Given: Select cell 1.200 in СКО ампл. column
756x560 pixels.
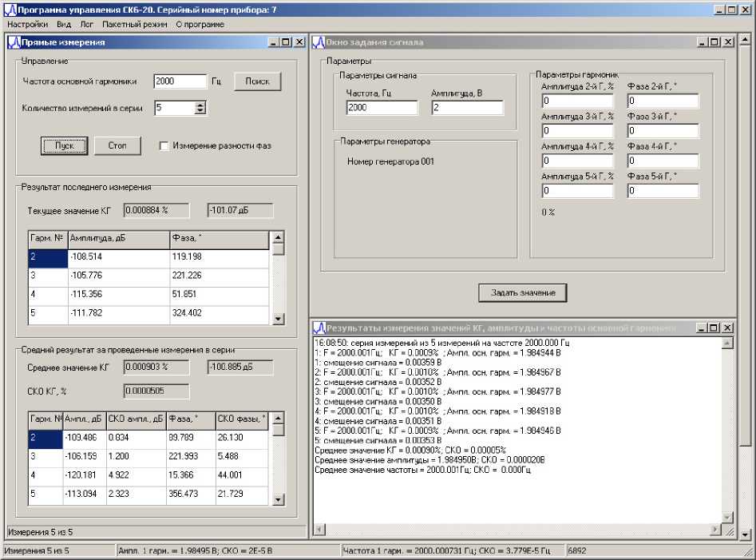Looking at the screenshot, I should (x=136, y=457).
